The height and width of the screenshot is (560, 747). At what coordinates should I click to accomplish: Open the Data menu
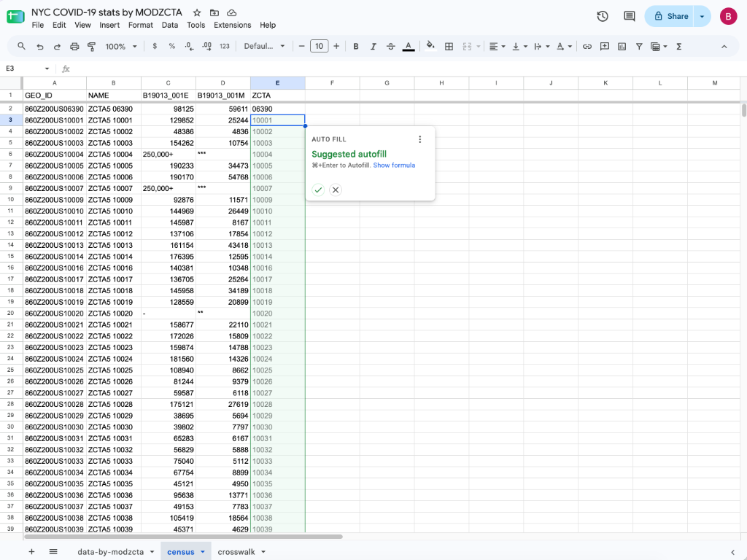(169, 25)
